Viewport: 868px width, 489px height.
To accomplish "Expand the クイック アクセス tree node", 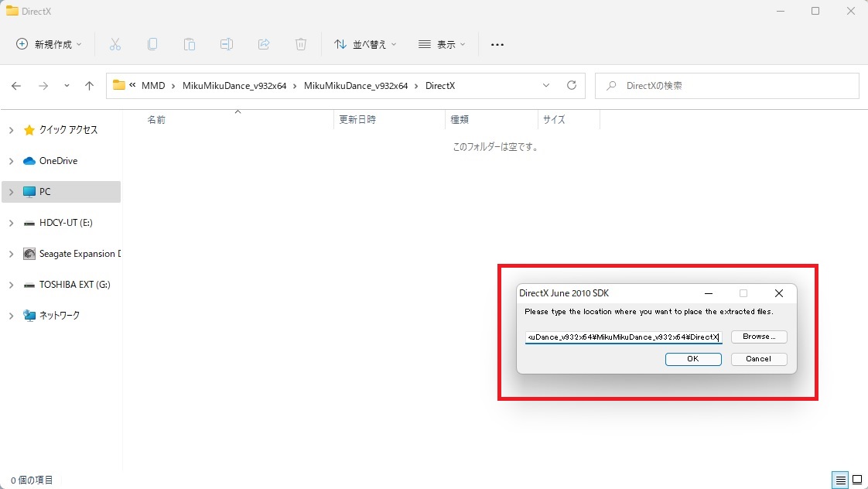I will [11, 130].
